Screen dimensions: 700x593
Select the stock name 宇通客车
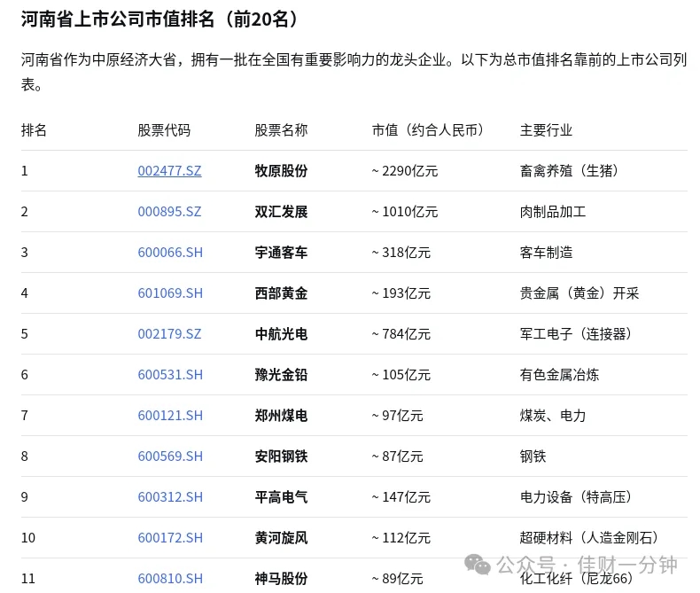click(281, 253)
